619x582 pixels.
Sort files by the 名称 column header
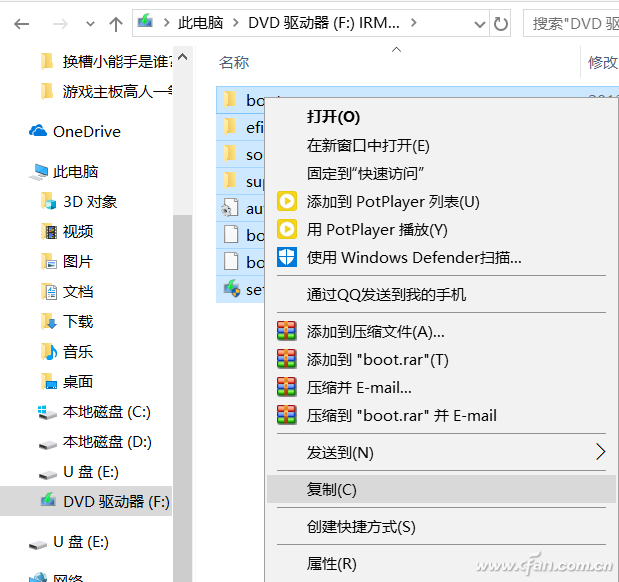234,62
